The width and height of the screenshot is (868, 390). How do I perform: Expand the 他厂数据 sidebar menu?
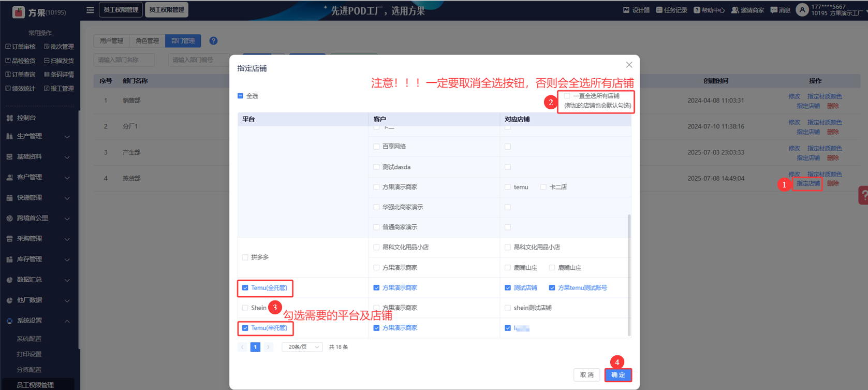pos(67,300)
